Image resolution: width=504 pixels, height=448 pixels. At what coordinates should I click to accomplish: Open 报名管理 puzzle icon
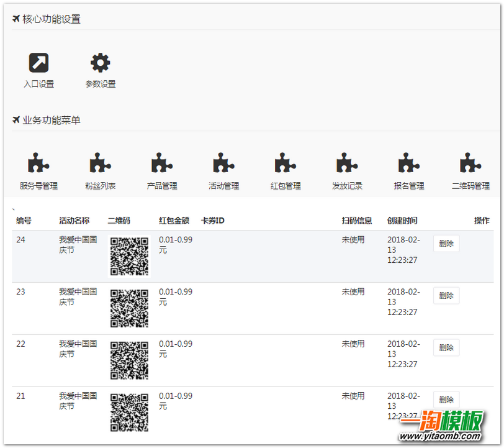coord(409,163)
